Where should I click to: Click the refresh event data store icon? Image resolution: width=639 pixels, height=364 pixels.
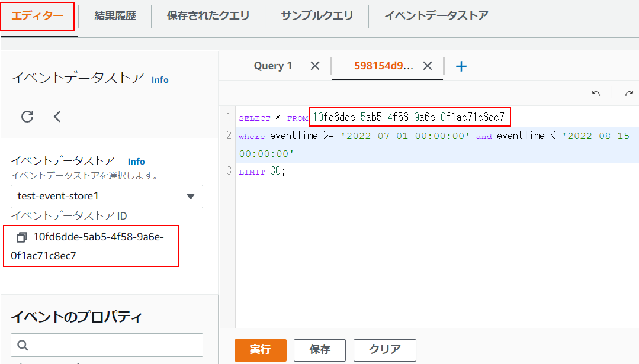point(27,117)
